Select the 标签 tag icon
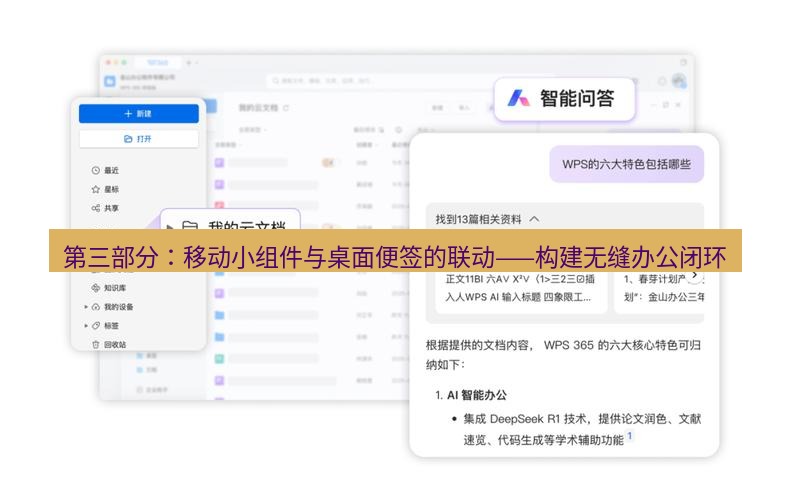 coord(95,325)
